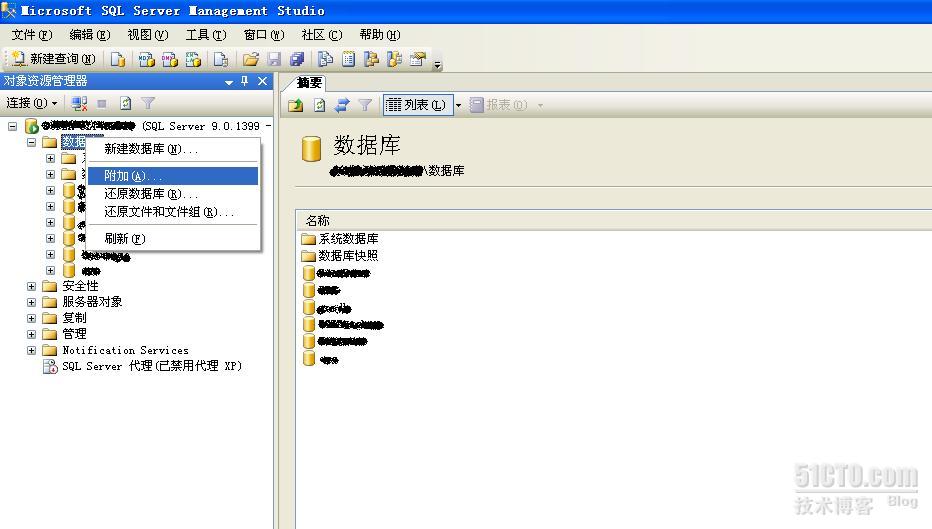Open the 工具 menu

coord(206,35)
